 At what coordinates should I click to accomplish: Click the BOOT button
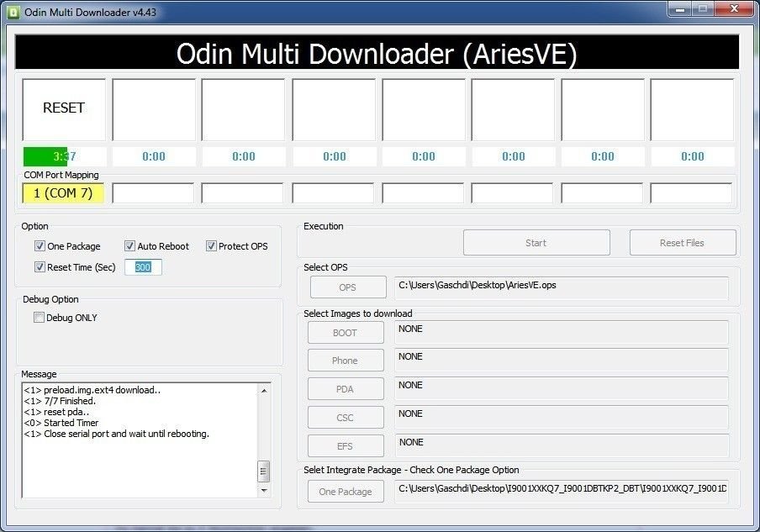tap(345, 333)
